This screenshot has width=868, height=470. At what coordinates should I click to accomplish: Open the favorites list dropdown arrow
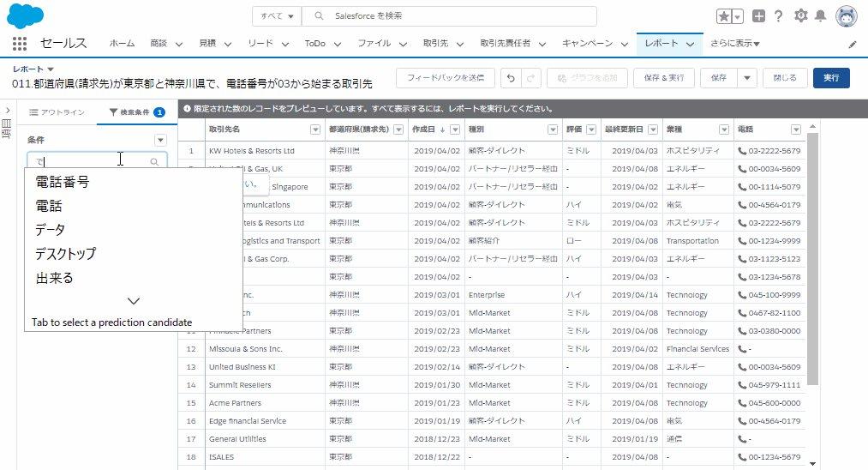(x=738, y=16)
